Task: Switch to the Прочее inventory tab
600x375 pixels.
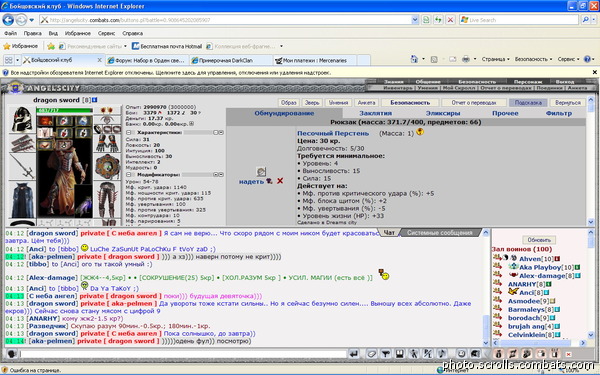Action: (x=505, y=113)
